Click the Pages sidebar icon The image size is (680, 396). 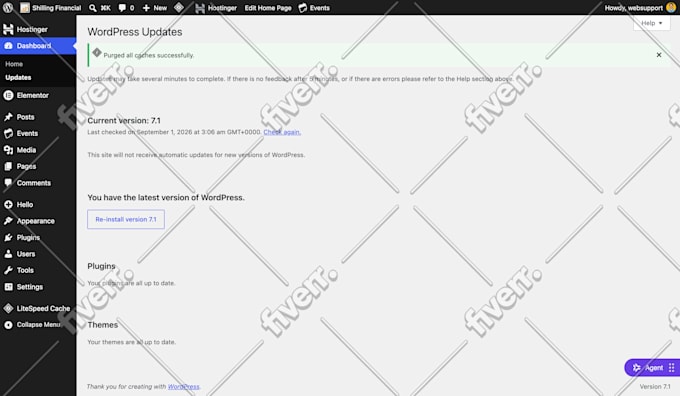click(x=8, y=167)
